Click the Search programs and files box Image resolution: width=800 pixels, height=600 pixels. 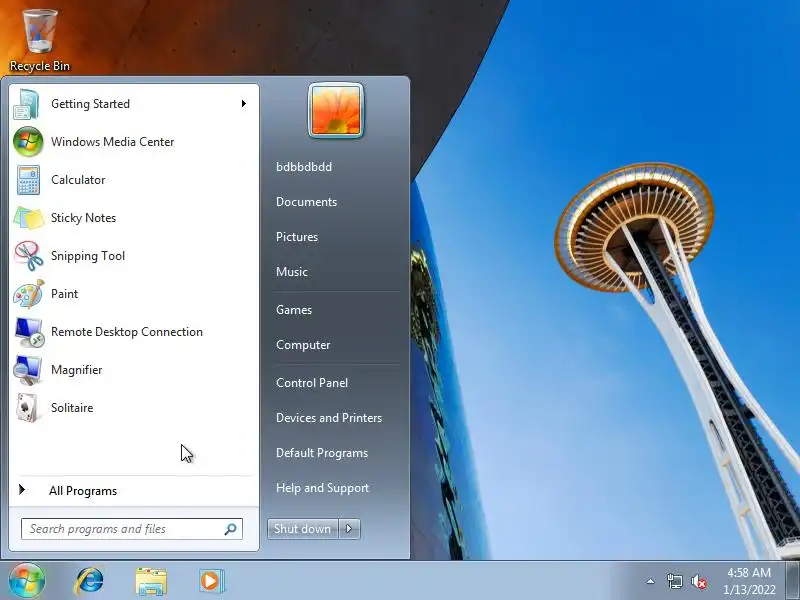coord(132,529)
